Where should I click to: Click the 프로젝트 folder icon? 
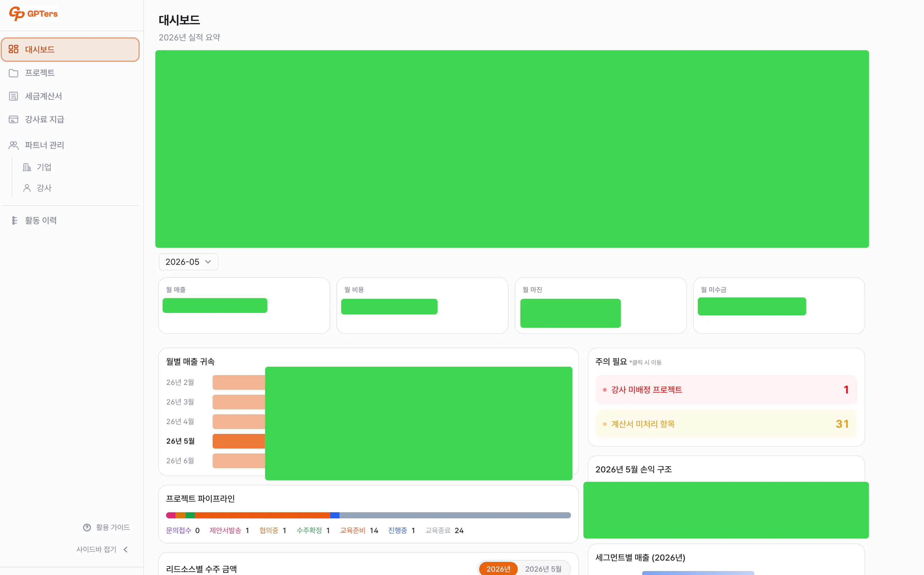point(14,73)
